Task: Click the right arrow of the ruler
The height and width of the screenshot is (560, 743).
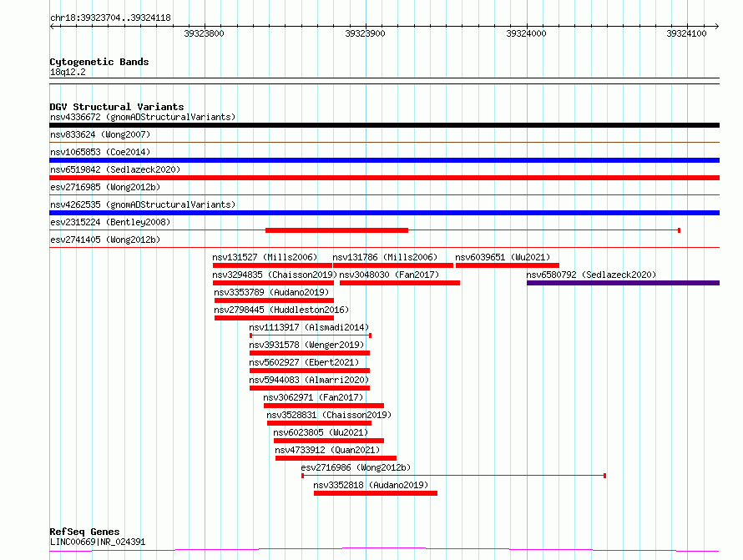Action: coord(717,27)
